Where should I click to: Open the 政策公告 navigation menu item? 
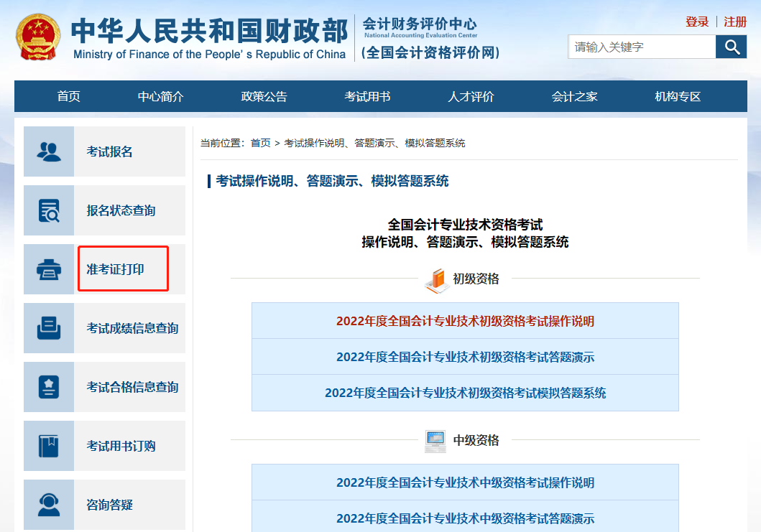(264, 97)
